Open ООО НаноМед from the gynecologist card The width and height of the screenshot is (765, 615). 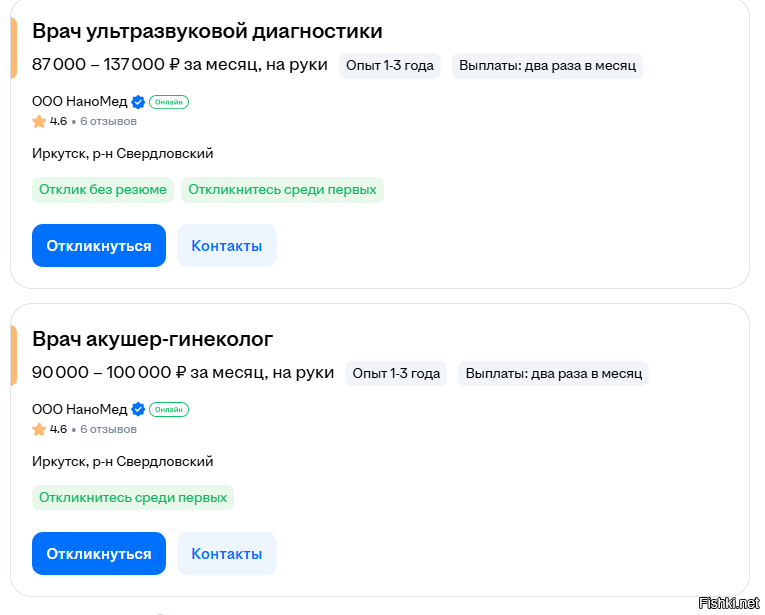(79, 410)
